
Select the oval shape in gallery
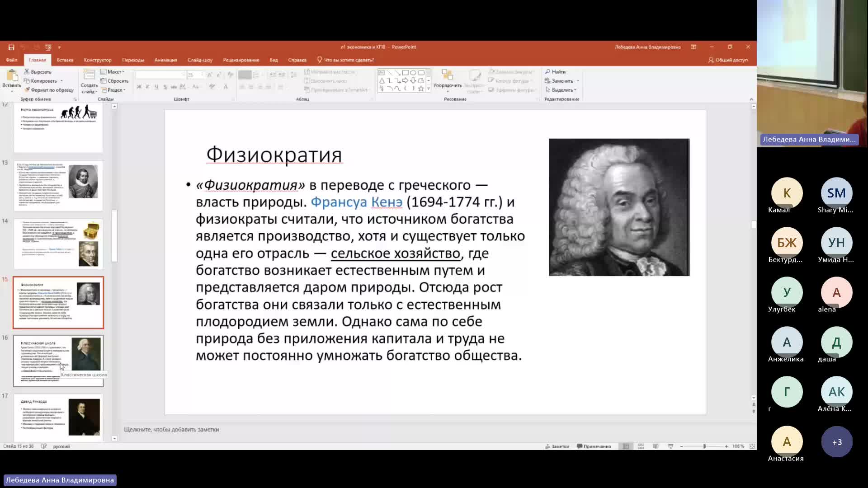coord(413,73)
